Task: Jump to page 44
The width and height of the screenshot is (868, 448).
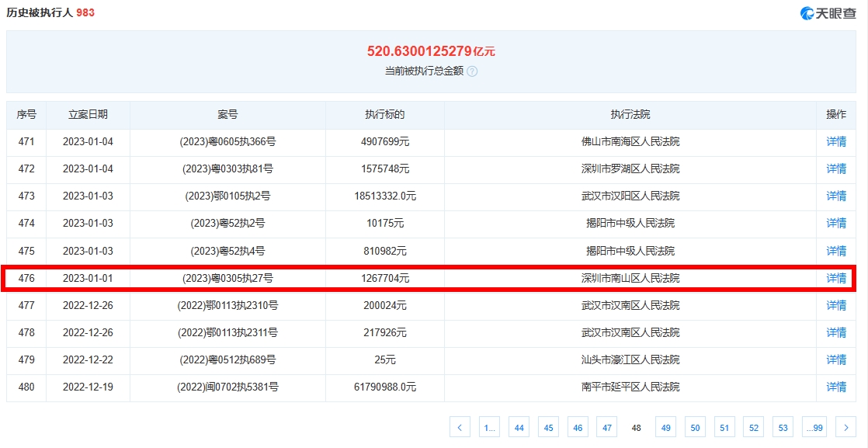Action: (x=518, y=426)
